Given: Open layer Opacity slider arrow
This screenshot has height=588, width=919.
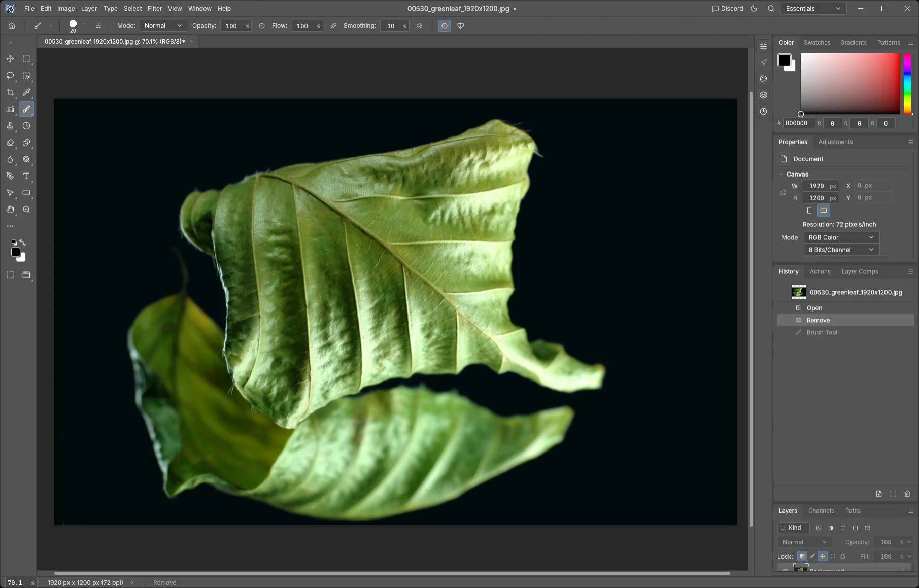Looking at the screenshot, I should (909, 542).
